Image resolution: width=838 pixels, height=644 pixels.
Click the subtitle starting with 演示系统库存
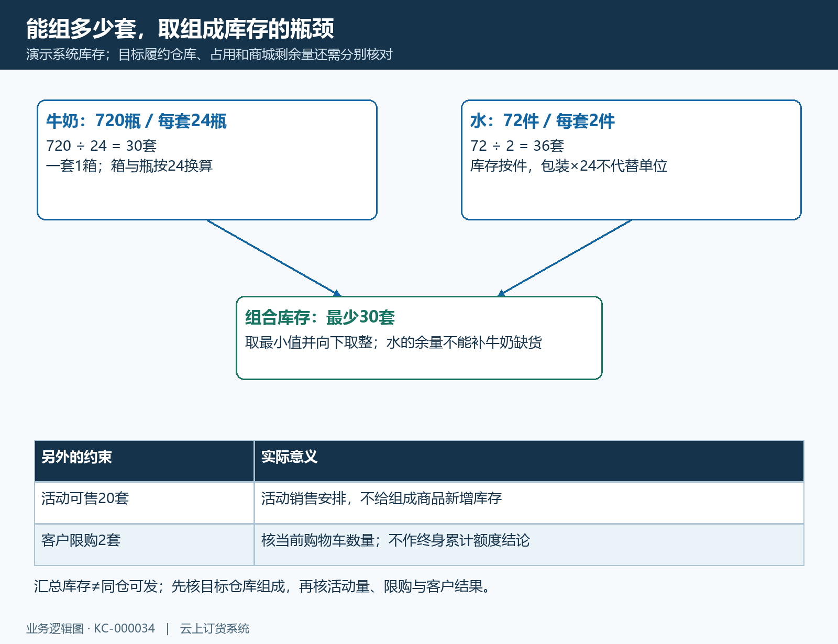pyautogui.click(x=210, y=54)
